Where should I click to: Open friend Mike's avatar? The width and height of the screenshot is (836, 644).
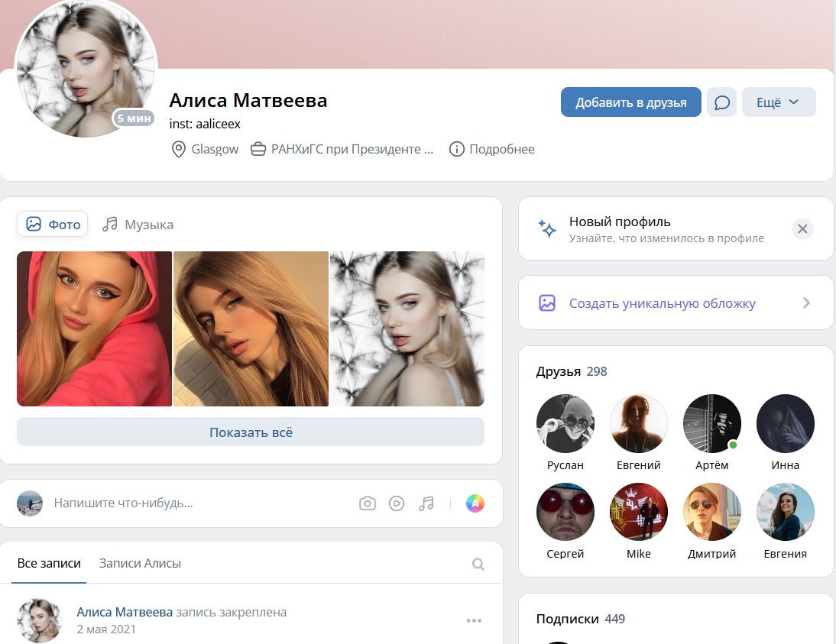[639, 512]
